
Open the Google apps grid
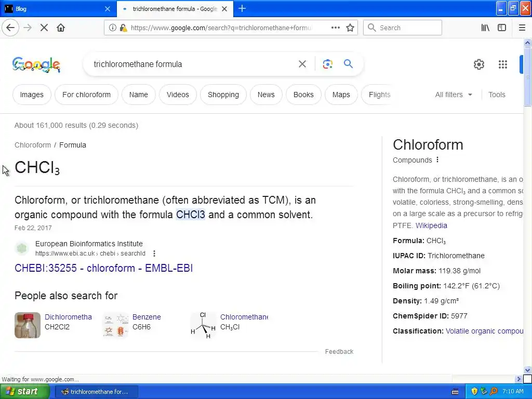(x=503, y=64)
